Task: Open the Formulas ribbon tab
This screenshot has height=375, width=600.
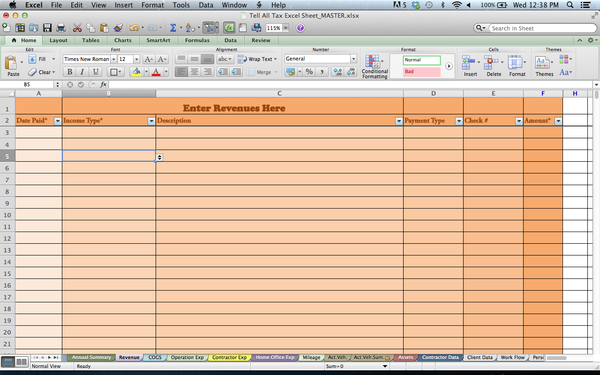Action: 198,40
